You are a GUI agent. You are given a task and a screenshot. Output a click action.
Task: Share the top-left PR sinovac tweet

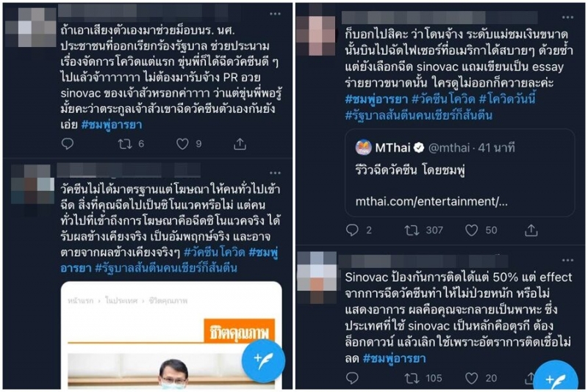click(240, 144)
